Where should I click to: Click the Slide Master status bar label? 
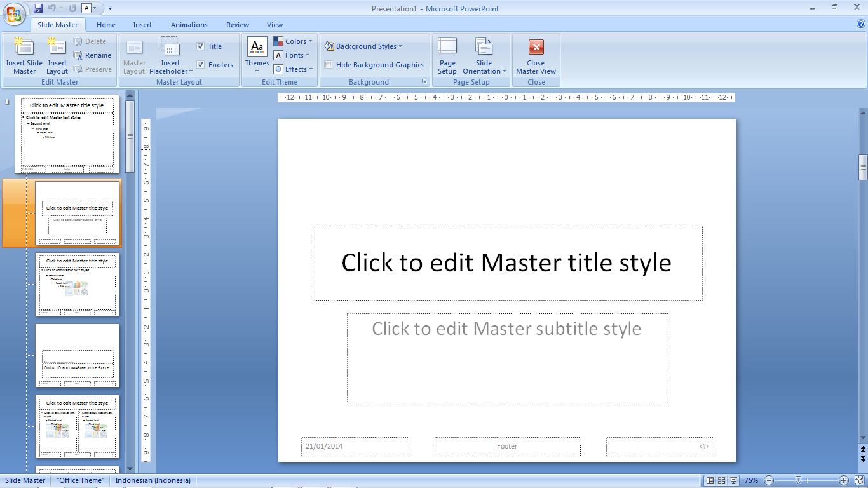coord(25,480)
